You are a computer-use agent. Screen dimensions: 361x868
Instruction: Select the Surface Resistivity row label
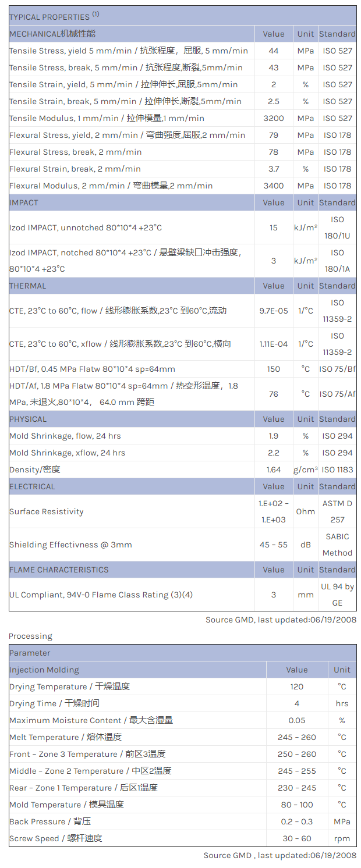[x=47, y=511]
